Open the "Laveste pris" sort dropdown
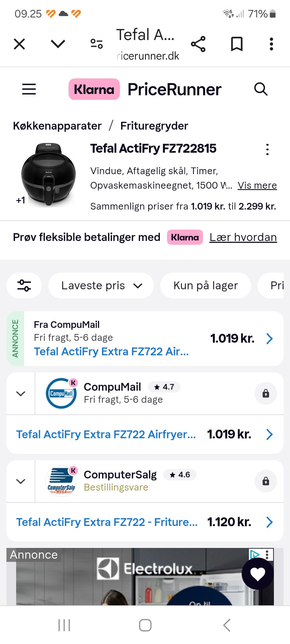Viewport: 290px width, 644px height. tap(101, 285)
